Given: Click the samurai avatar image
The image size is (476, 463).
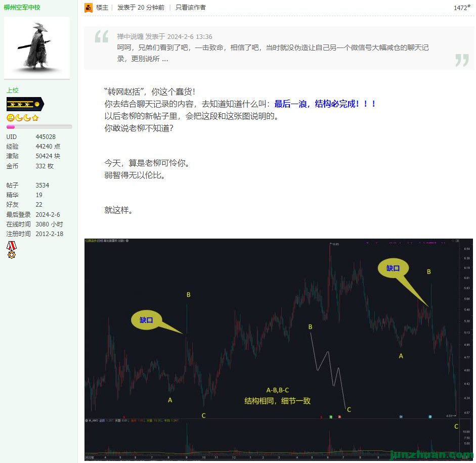Looking at the screenshot, I should [x=37, y=47].
